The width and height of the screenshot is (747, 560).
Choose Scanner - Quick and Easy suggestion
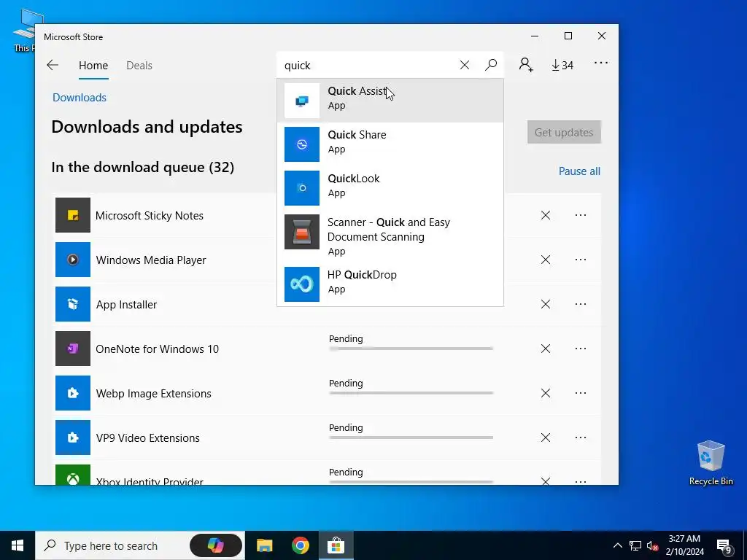click(388, 230)
